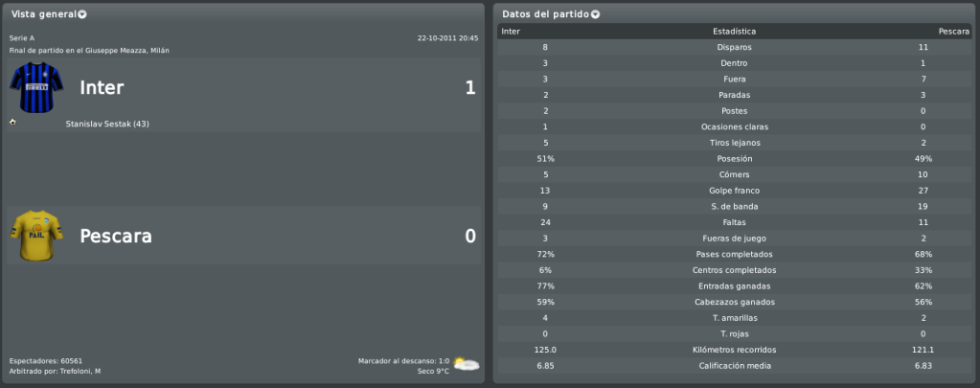Viewport: 980px width, 388px height.
Task: Click the goal ball icon beside Sestak
Action: [x=13, y=122]
